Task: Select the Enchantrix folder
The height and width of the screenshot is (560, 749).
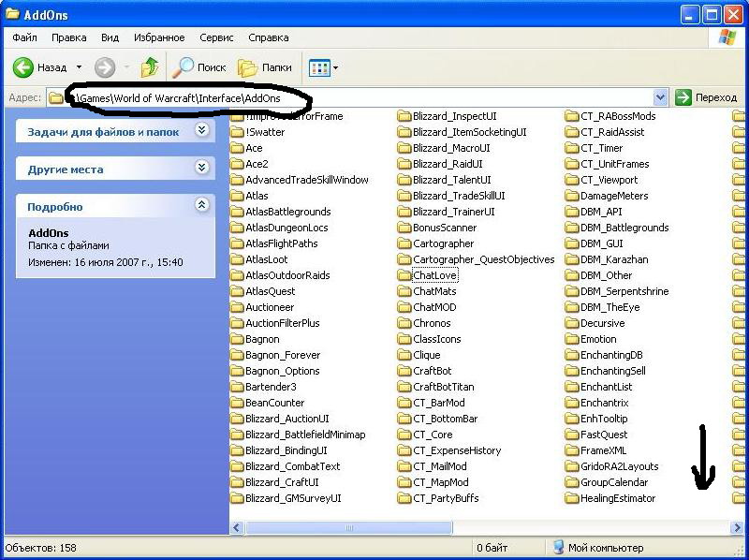Action: [596, 403]
